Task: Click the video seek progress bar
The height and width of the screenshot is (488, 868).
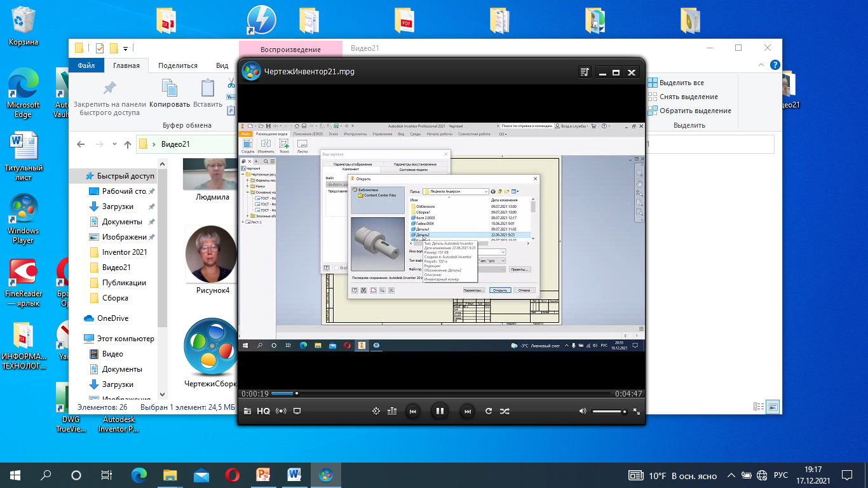Action: coord(441,393)
